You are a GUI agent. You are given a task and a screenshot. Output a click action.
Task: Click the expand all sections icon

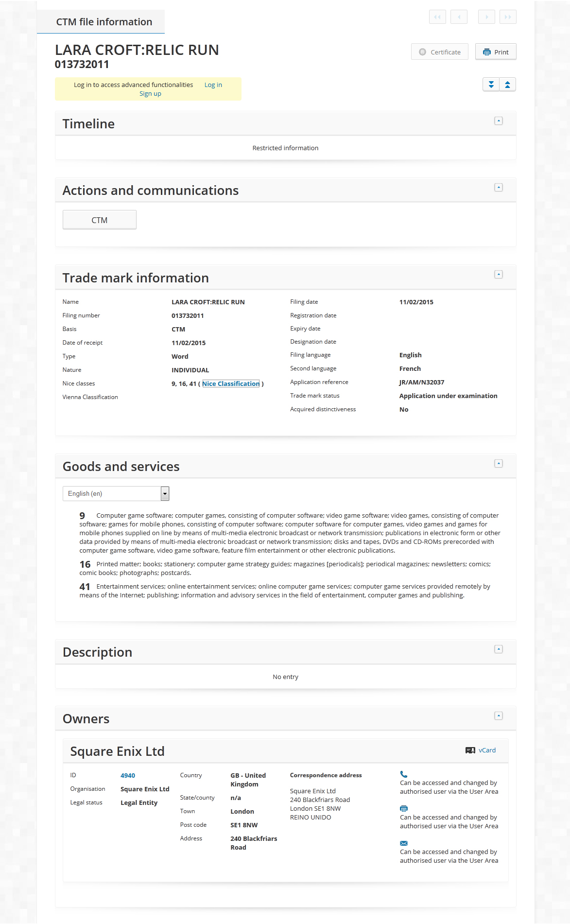[x=491, y=85]
